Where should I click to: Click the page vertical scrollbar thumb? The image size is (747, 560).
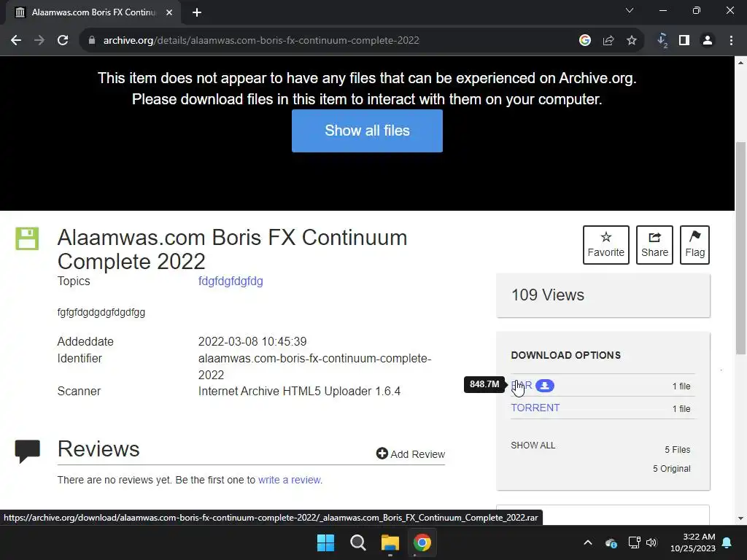point(741,248)
